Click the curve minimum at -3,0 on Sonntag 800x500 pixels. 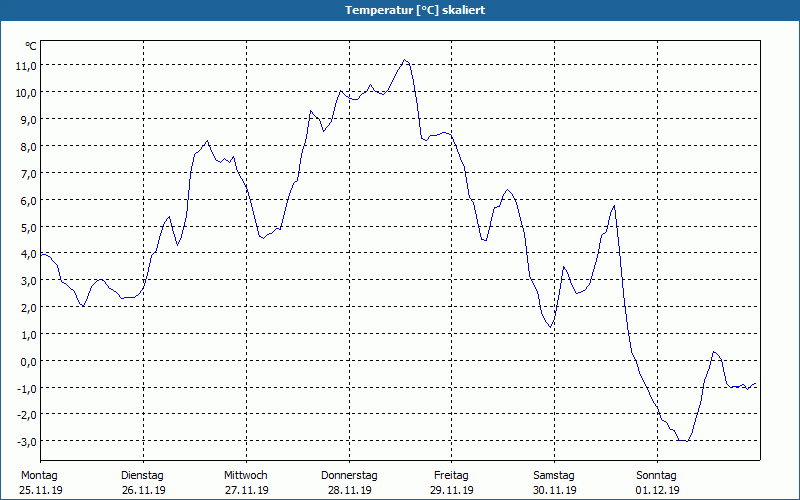(684, 440)
